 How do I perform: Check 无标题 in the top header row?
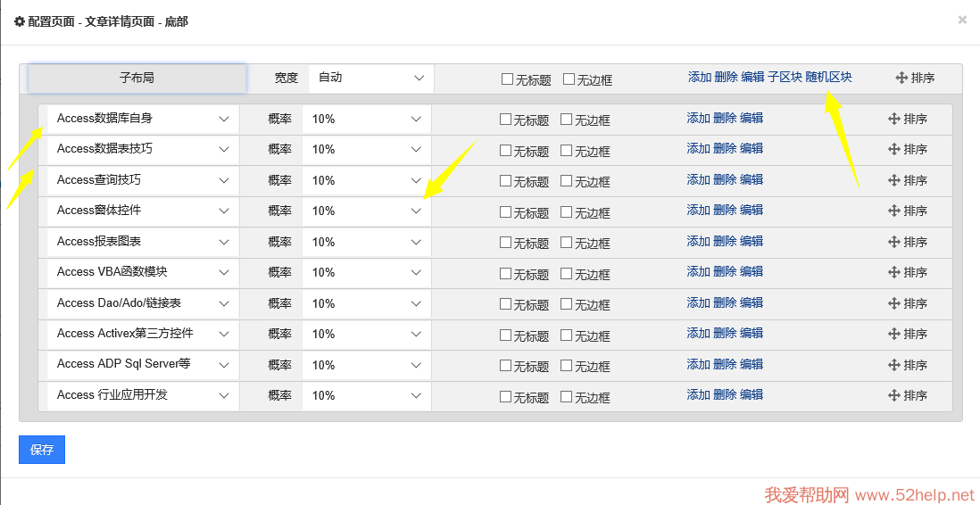(508, 79)
